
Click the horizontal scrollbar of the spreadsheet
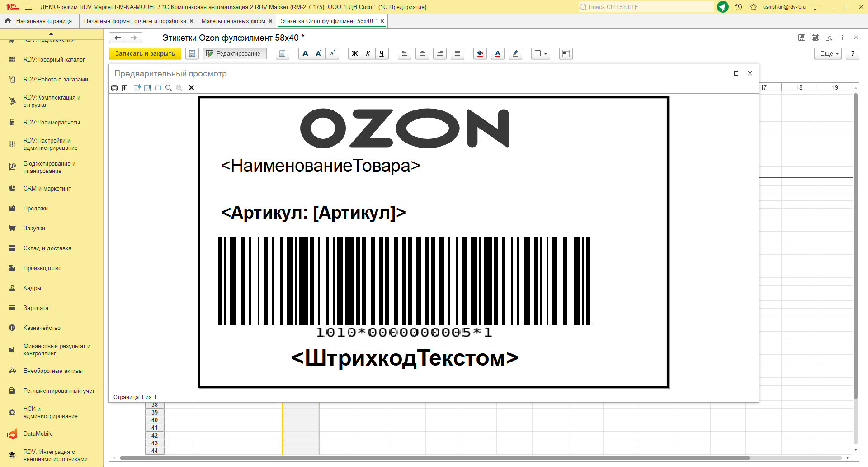coord(434,458)
